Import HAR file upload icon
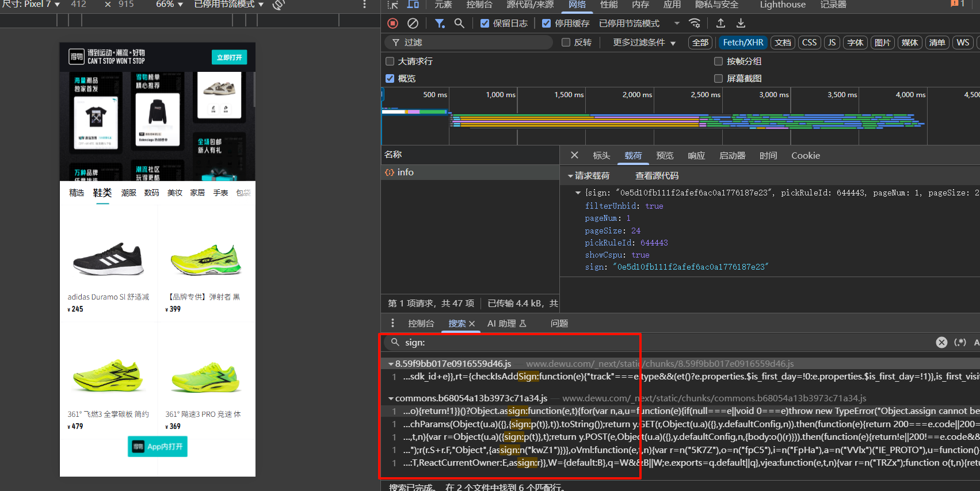This screenshot has height=491, width=980. point(720,24)
